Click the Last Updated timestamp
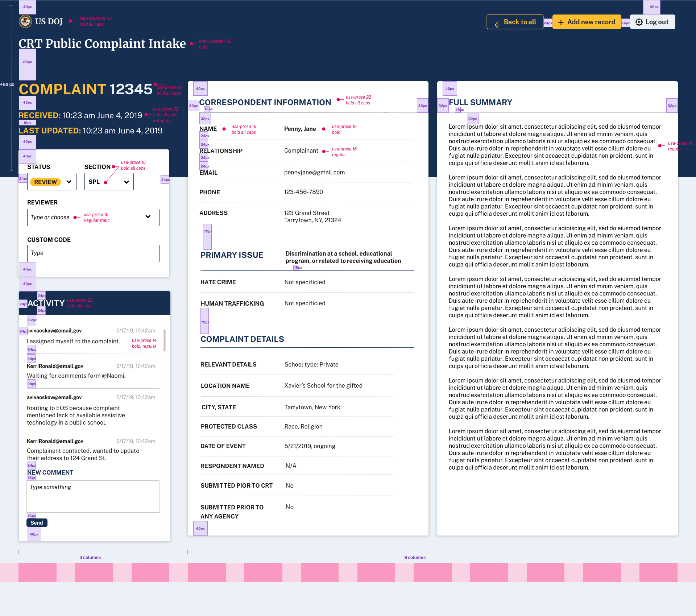 (91, 131)
